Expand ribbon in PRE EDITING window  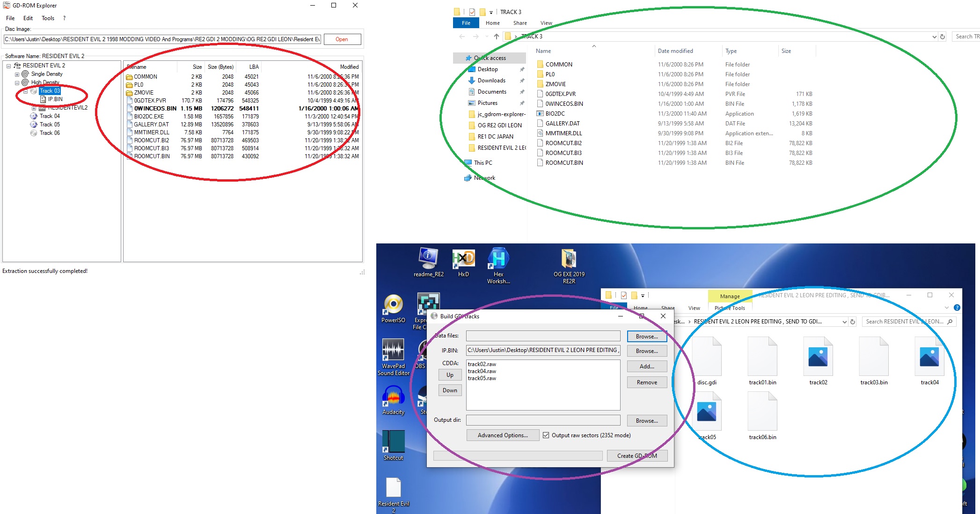[x=946, y=308]
